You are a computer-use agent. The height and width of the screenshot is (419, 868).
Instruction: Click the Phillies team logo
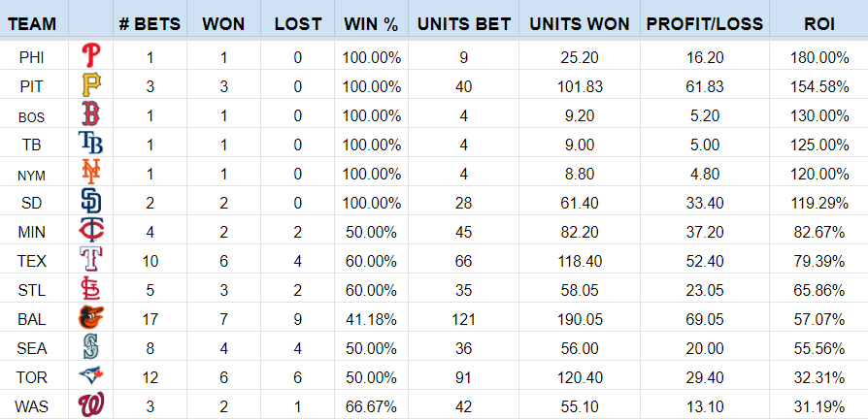[x=91, y=56]
